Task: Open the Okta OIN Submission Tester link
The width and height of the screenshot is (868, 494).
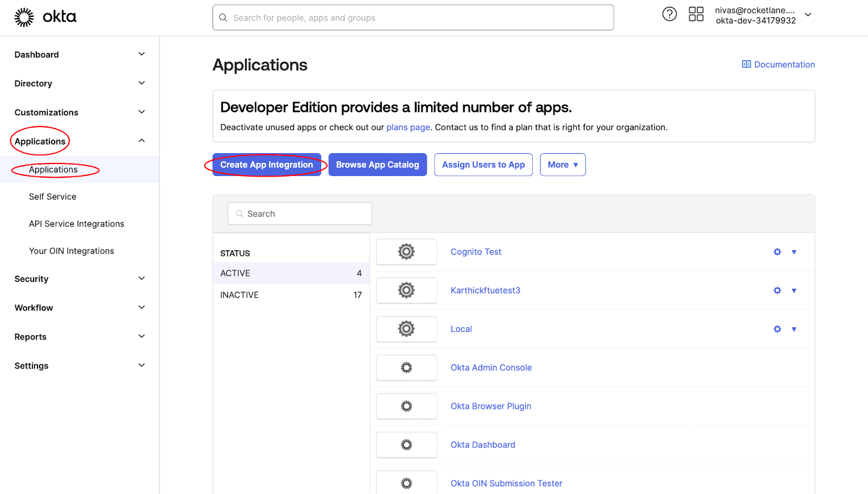Action: pyautogui.click(x=506, y=483)
